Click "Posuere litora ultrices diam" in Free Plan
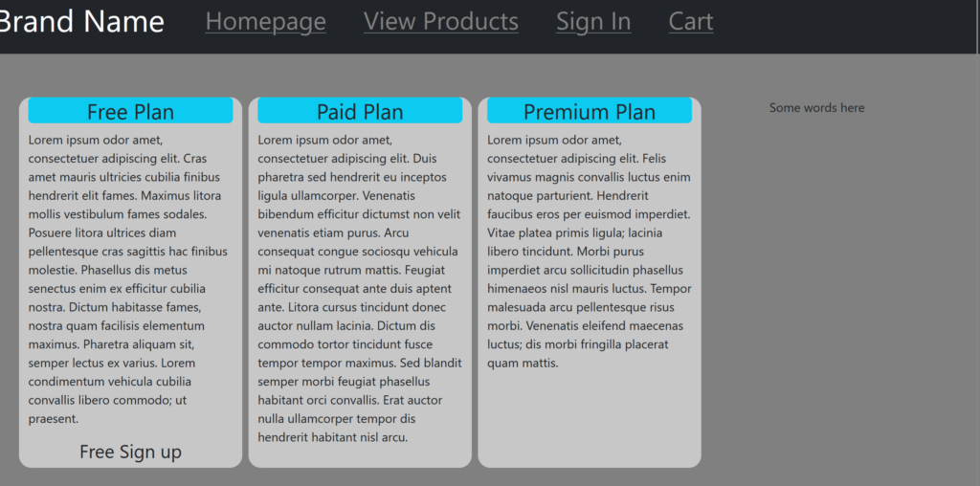The width and height of the screenshot is (980, 486). pyautogui.click(x=102, y=232)
